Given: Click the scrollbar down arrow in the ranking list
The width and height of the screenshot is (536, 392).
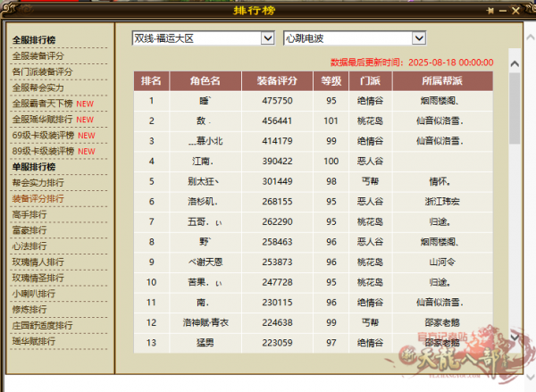Looking at the screenshot, I should pos(515,337).
